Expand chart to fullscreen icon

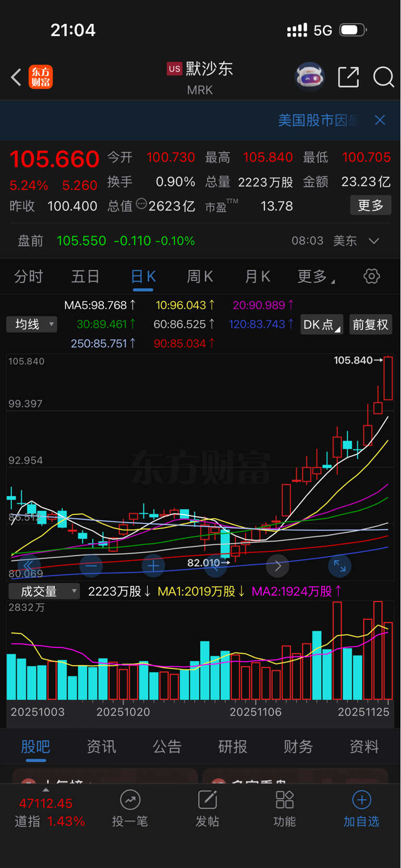tap(339, 566)
